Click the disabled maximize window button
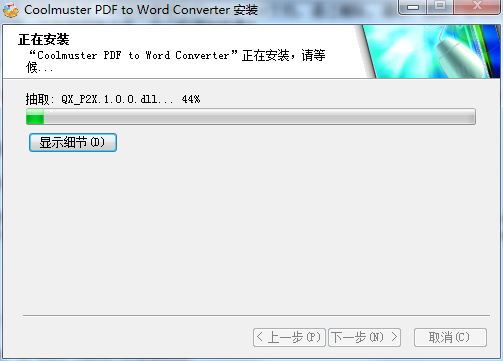Image resolution: width=503 pixels, height=361 pixels. coord(440,7)
